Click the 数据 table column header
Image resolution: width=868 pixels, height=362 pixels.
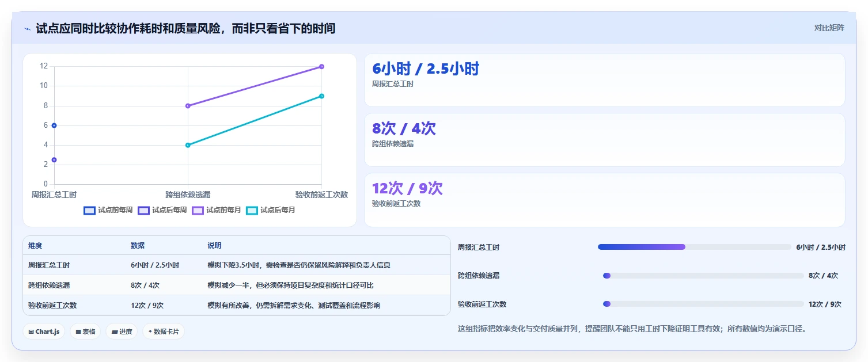(x=138, y=246)
